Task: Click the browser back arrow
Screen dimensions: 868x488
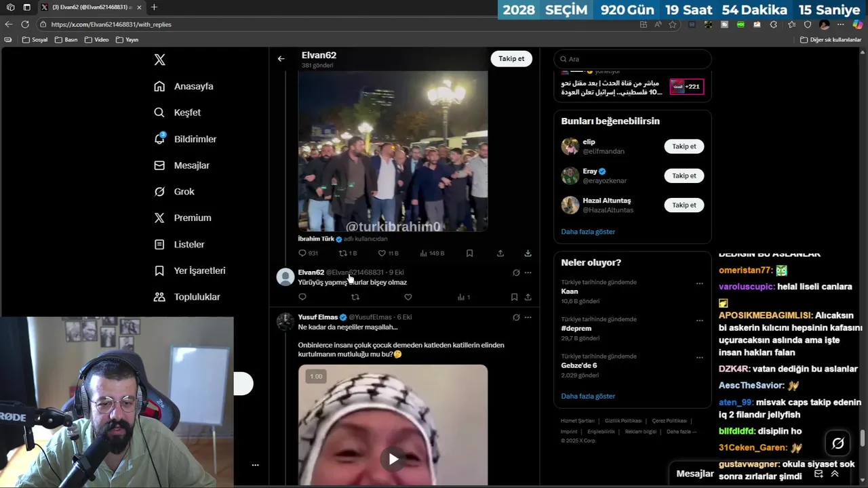Action: [x=8, y=24]
